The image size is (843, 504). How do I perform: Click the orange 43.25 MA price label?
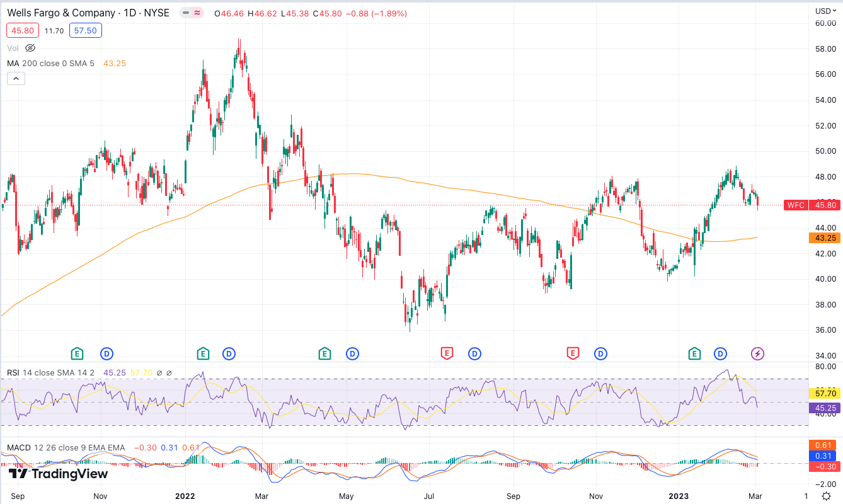[825, 238]
